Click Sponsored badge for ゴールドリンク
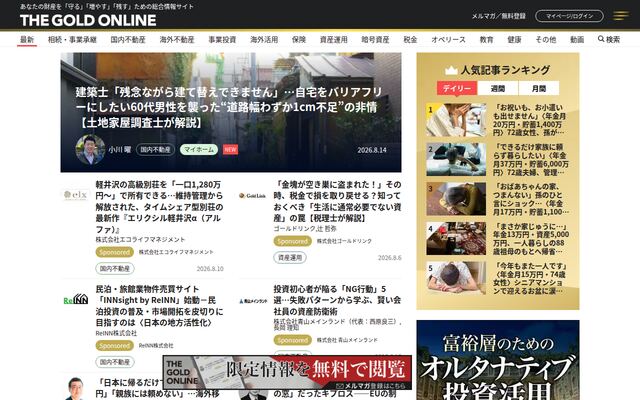Image resolution: width=640 pixels, height=400 pixels. point(292,241)
